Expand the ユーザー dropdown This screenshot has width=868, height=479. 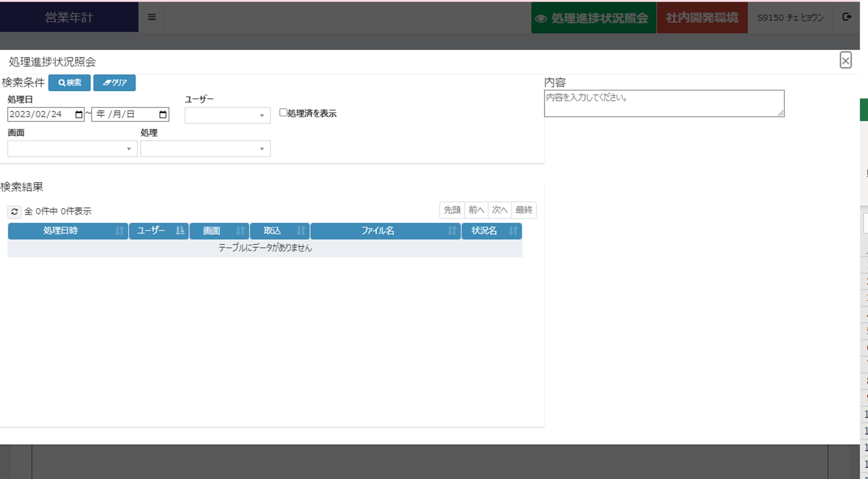pos(228,115)
